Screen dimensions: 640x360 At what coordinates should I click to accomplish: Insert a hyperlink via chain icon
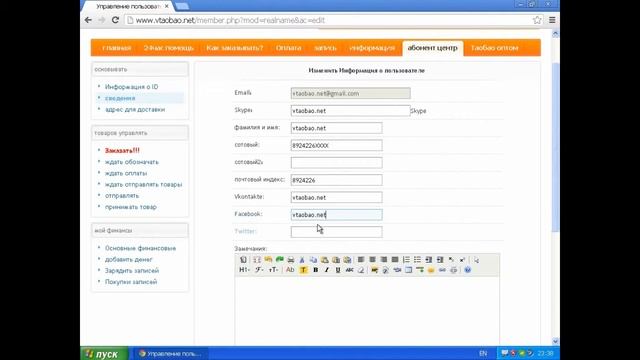click(442, 270)
